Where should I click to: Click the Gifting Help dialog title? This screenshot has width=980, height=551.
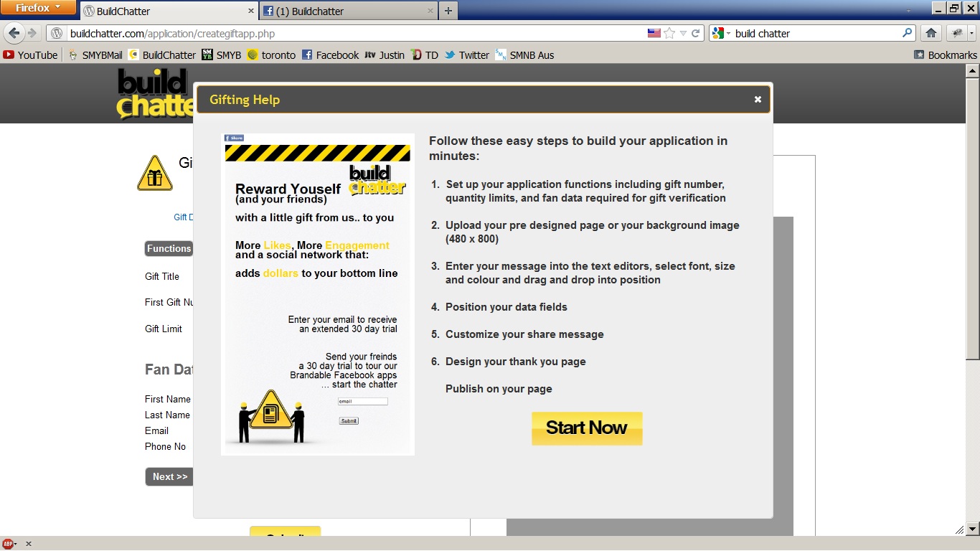click(245, 100)
